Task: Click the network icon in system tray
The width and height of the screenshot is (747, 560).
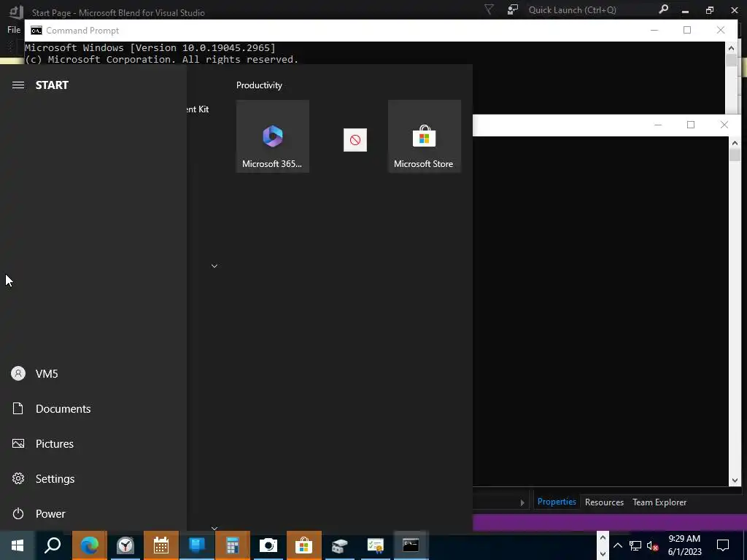Action: [x=635, y=545]
